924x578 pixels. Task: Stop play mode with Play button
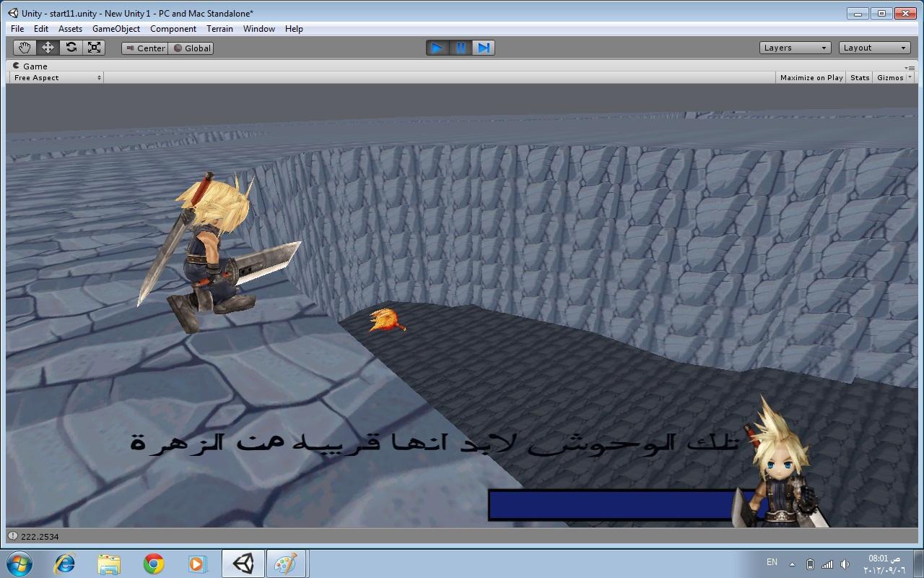tap(437, 48)
